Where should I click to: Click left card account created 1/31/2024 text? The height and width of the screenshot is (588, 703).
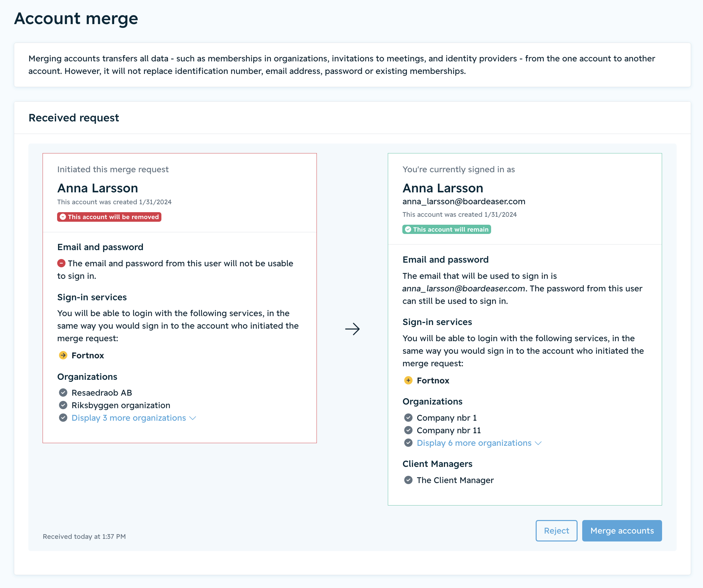[114, 202]
